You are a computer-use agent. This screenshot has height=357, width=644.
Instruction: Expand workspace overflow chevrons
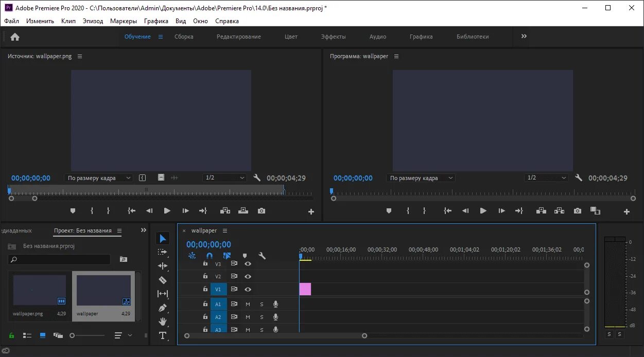524,37
